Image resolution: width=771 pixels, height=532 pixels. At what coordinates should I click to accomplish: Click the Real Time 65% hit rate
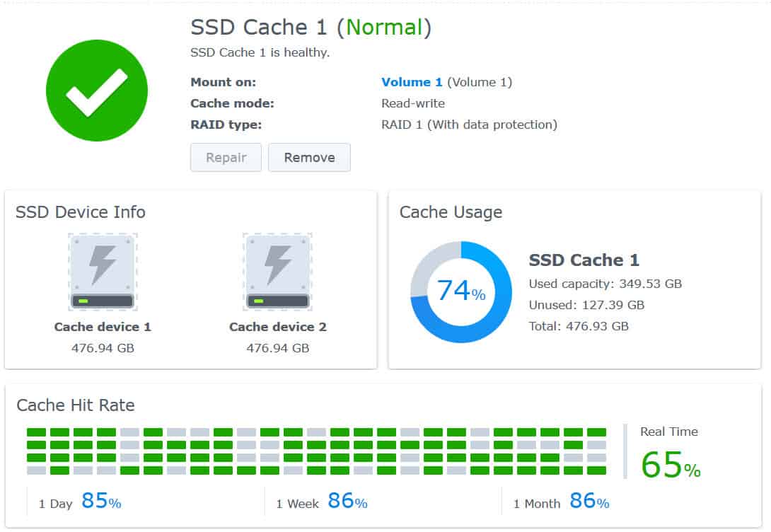[x=670, y=453]
